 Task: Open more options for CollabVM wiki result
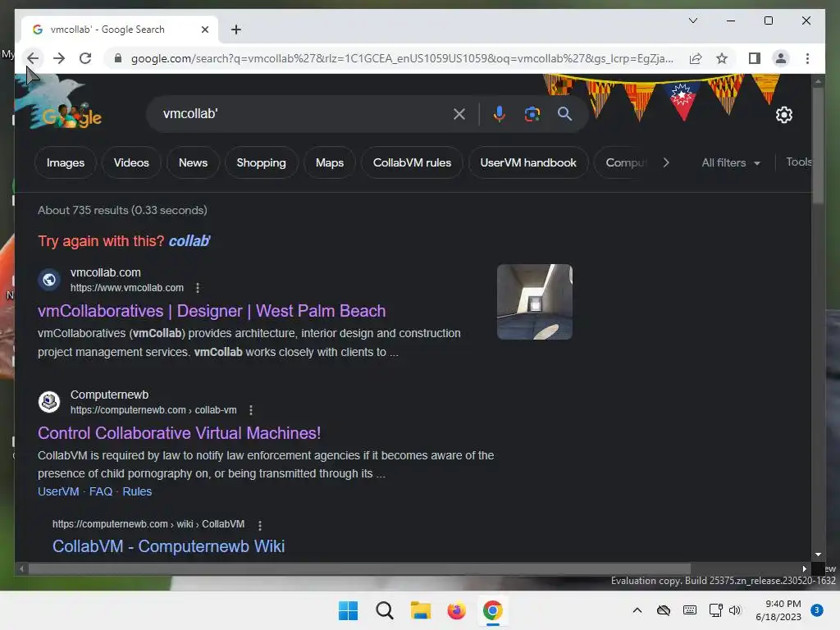pos(260,526)
